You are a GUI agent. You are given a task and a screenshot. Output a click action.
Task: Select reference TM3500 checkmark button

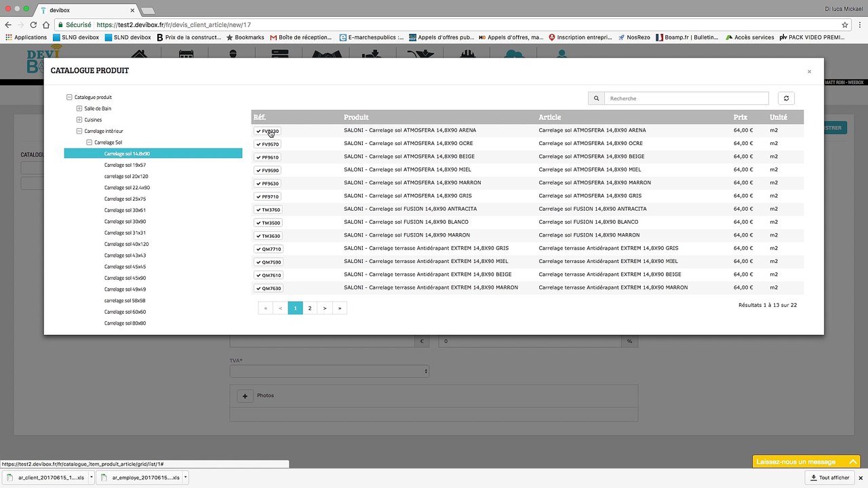click(268, 223)
